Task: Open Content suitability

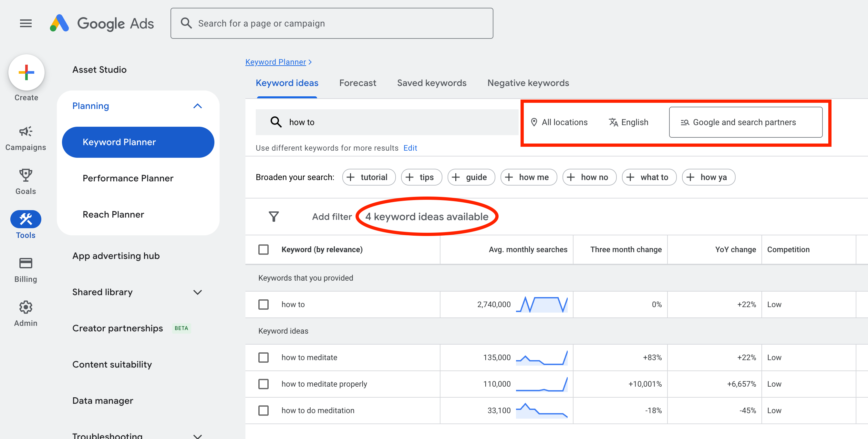Action: 112,364
